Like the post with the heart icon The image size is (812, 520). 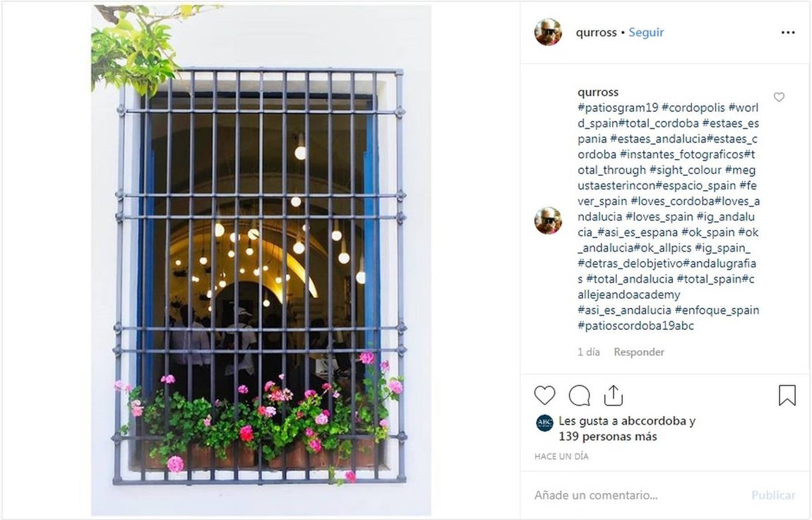(544, 396)
